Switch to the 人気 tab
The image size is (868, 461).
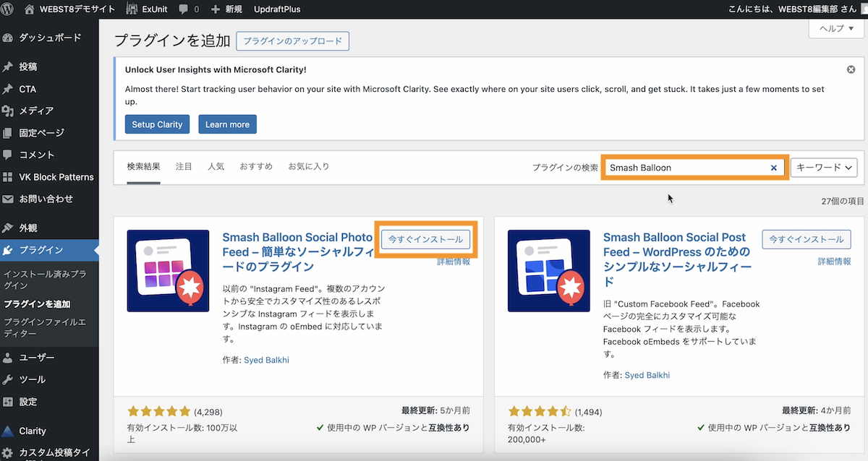pyautogui.click(x=216, y=166)
